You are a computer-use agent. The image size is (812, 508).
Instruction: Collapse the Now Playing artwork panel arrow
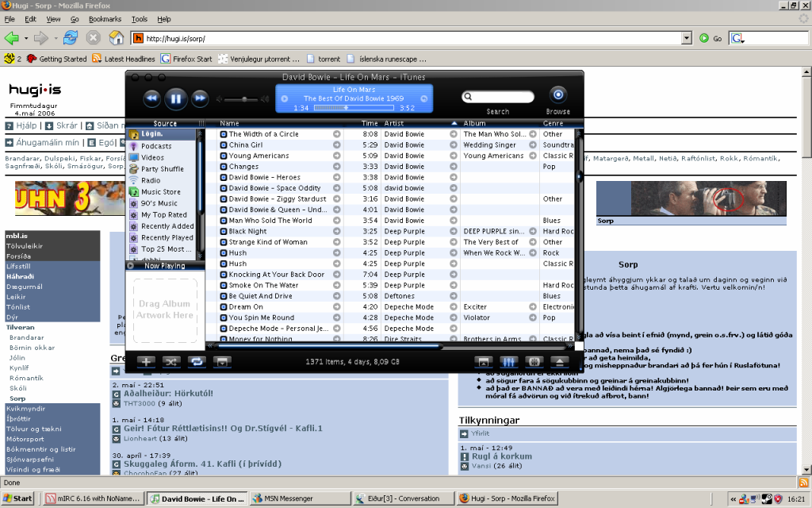pyautogui.click(x=131, y=266)
